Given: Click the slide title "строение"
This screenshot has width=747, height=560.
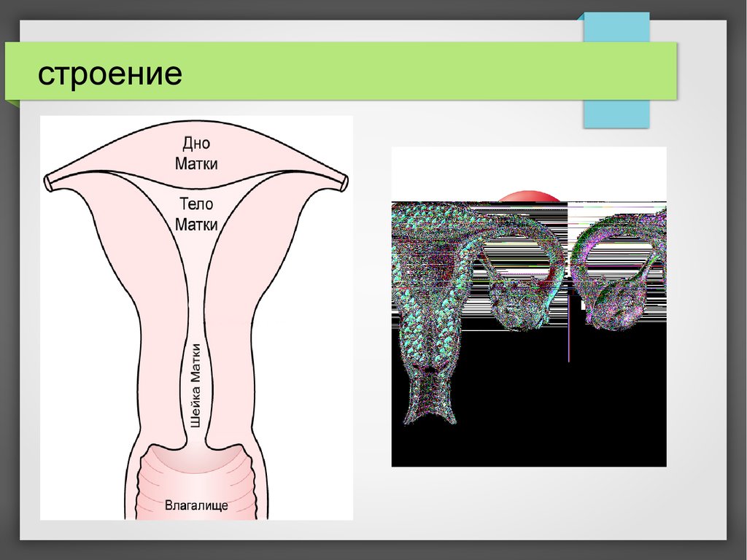Looking at the screenshot, I should tap(109, 74).
